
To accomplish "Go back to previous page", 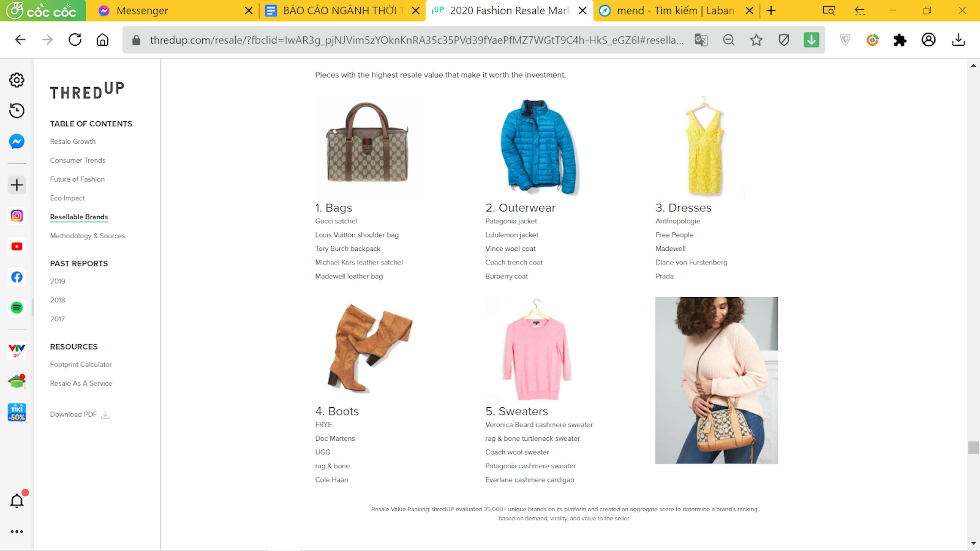I will click(x=20, y=40).
